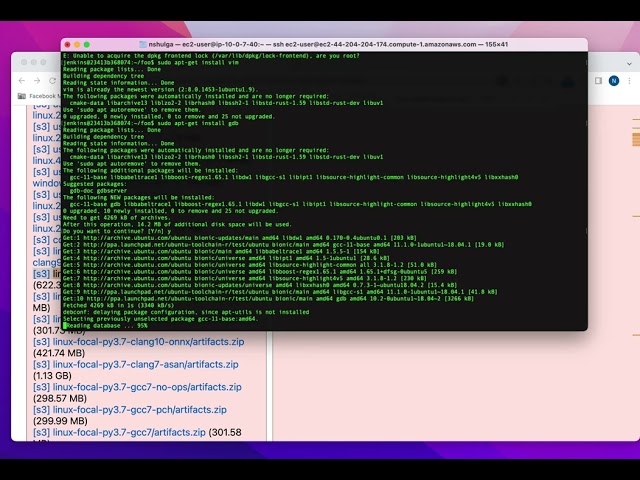Screen dimensions: 640x480
Task: Close the terminal with the red button
Action: (68, 44)
